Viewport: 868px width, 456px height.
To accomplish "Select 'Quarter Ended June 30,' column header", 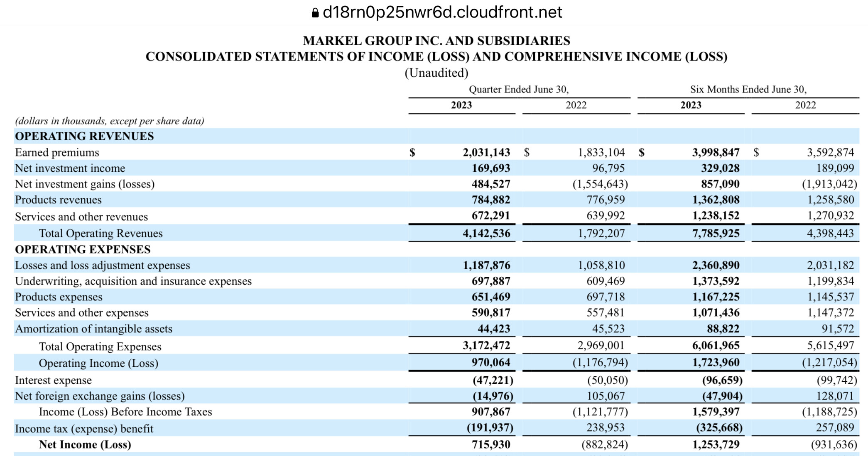I will pos(519,90).
